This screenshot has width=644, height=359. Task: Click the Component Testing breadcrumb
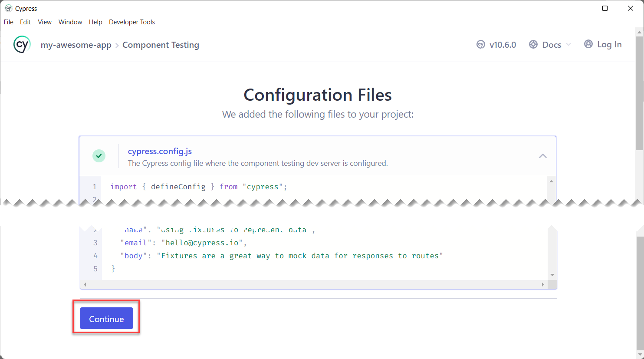pyautogui.click(x=161, y=45)
